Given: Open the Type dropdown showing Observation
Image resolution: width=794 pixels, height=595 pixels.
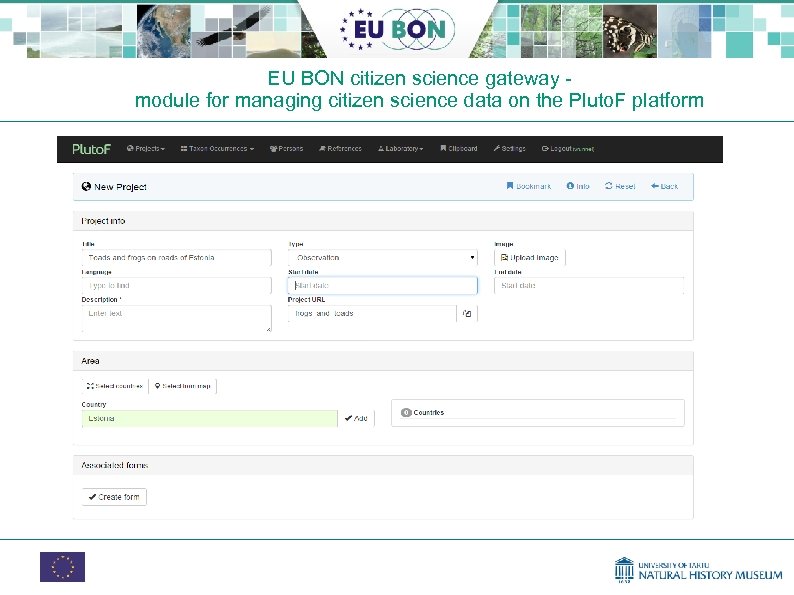Looking at the screenshot, I should point(382,257).
